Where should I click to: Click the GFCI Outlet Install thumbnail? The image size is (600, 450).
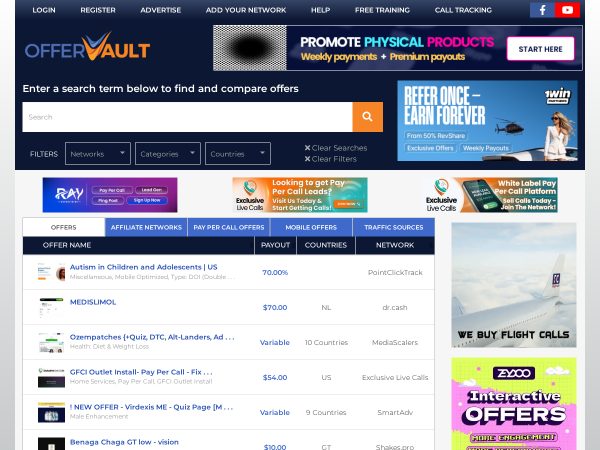coord(51,377)
